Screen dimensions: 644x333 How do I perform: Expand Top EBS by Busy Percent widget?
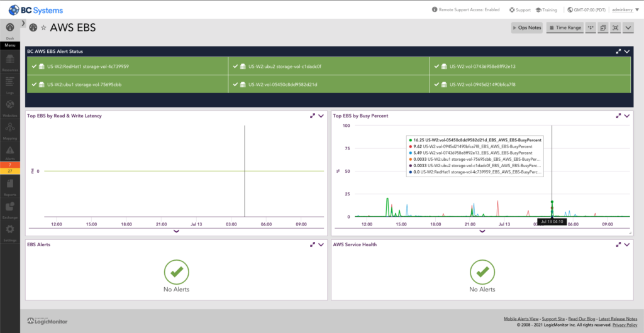click(x=619, y=116)
